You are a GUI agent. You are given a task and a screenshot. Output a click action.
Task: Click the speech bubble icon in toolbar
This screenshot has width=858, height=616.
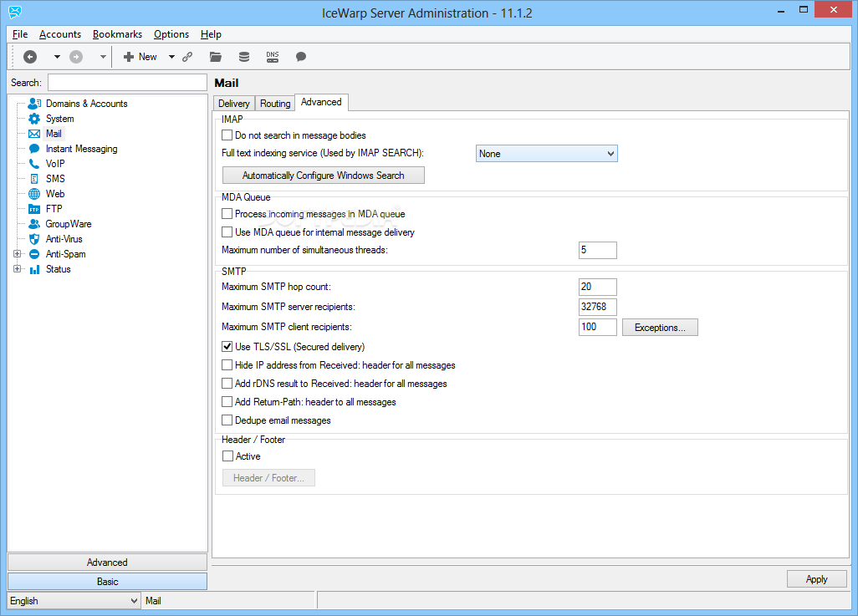coord(301,57)
